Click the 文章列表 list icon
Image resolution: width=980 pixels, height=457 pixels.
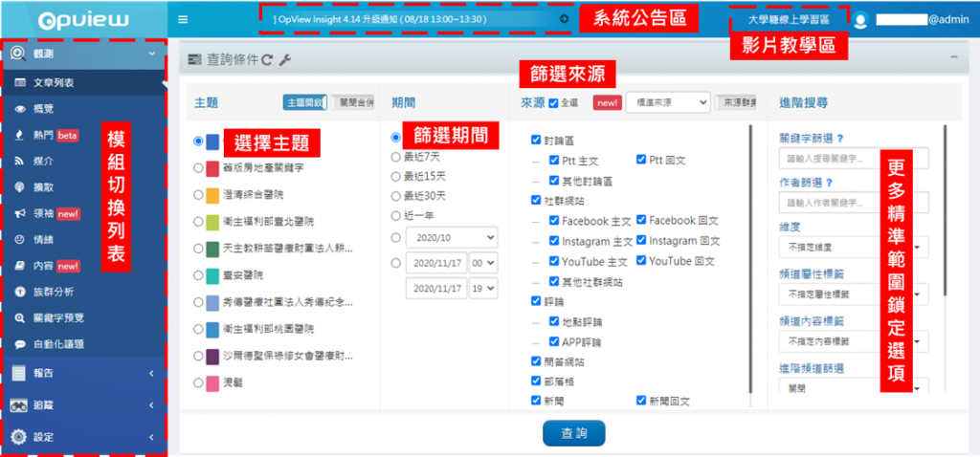pyautogui.click(x=20, y=82)
